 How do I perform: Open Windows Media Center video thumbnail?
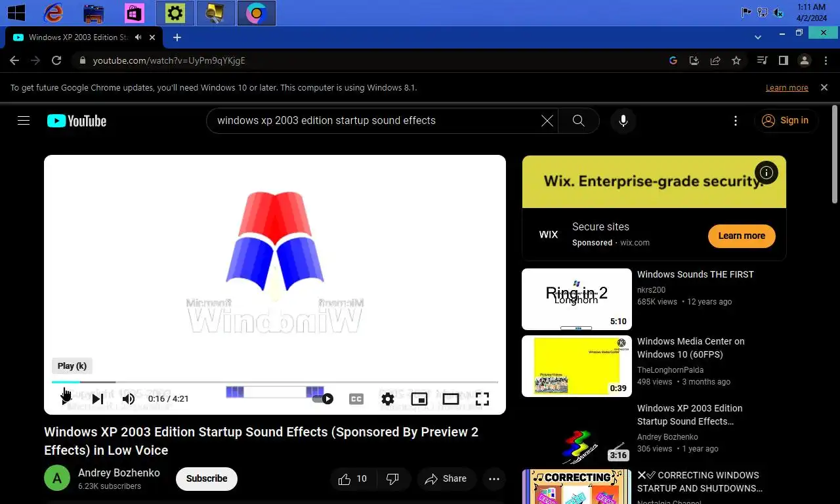click(577, 366)
